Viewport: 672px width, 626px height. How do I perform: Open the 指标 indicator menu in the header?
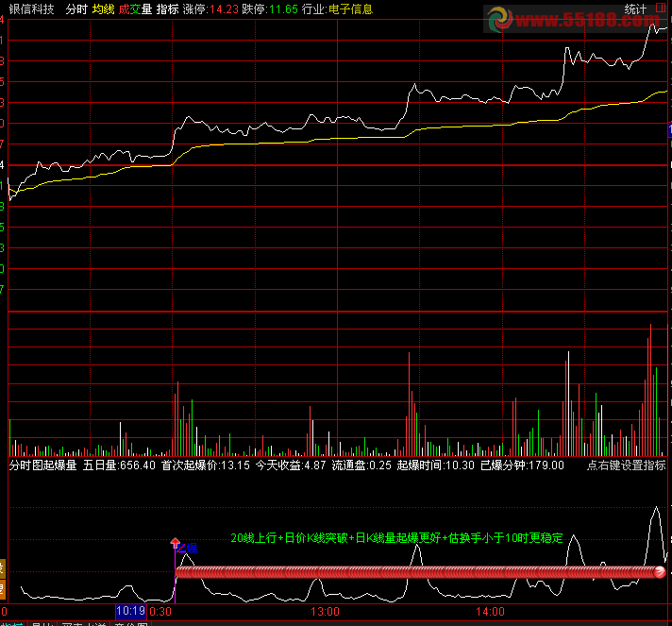168,9
